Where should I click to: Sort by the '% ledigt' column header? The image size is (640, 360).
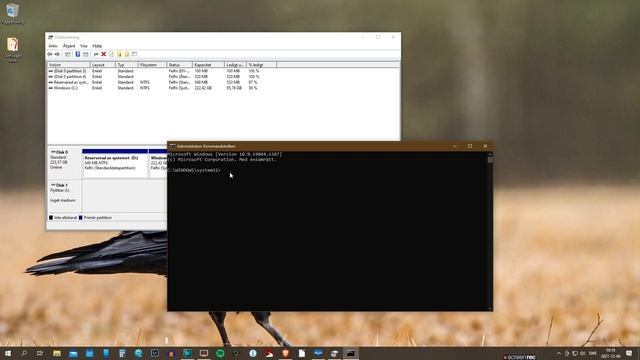point(262,65)
